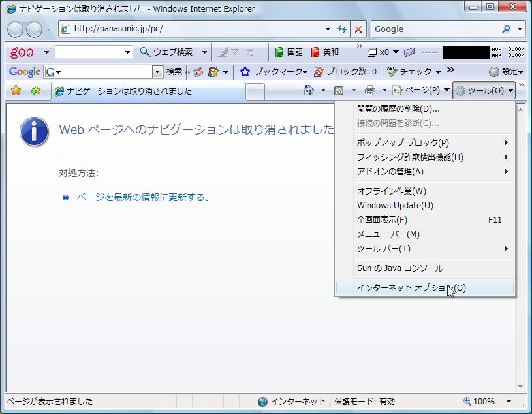
Task: Click ページを最新の情報に更新する link
Action: 143,197
